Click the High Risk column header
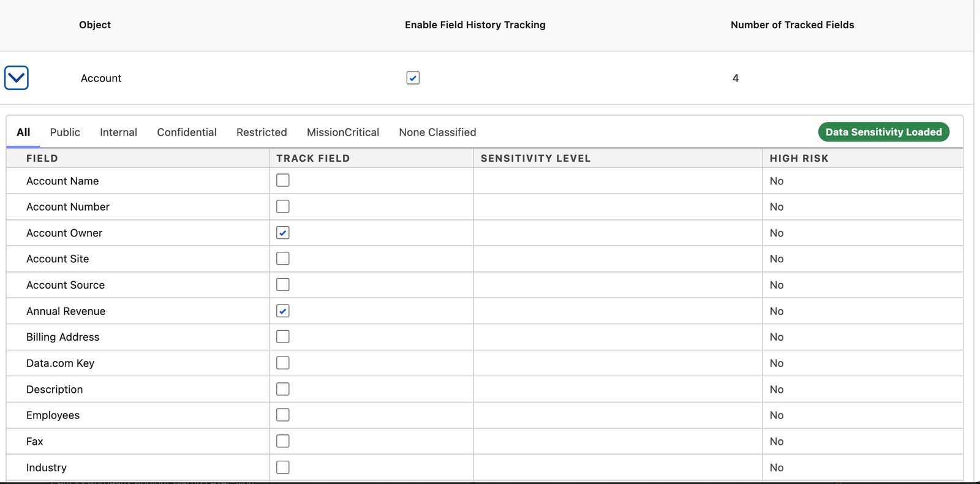The image size is (980, 484). pos(799,158)
